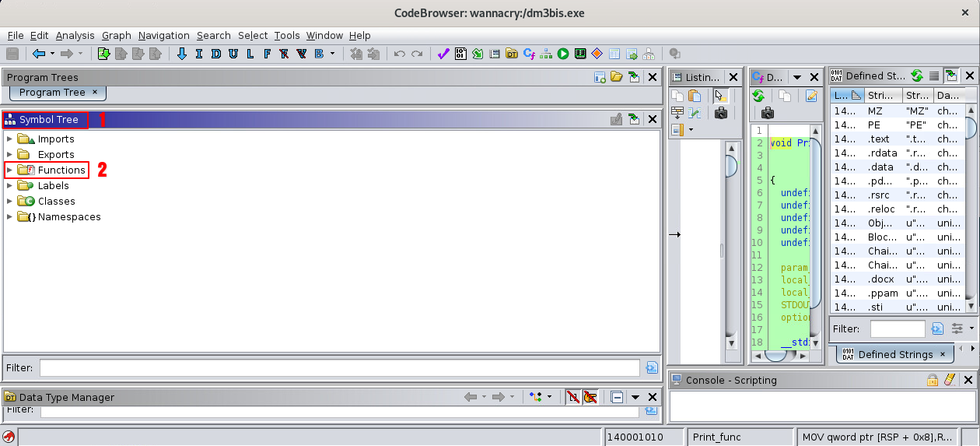Open the Bookmarks purple checkmark icon
Screen dimensions: 980x446
pyautogui.click(x=443, y=54)
